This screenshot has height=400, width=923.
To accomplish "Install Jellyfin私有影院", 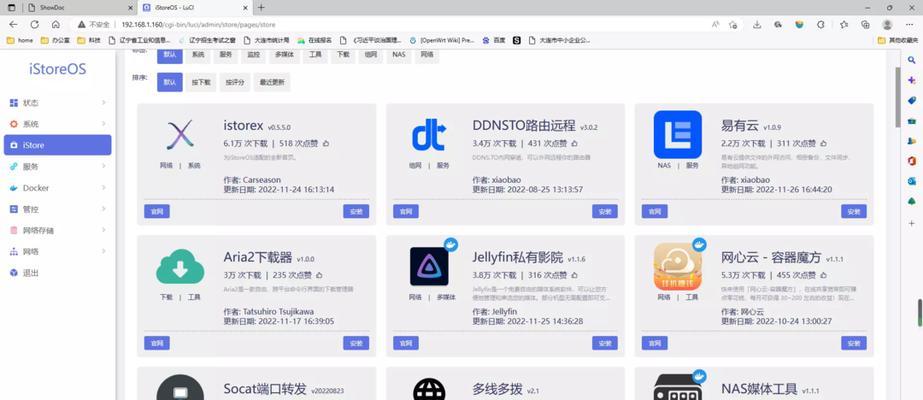I will [x=605, y=343].
